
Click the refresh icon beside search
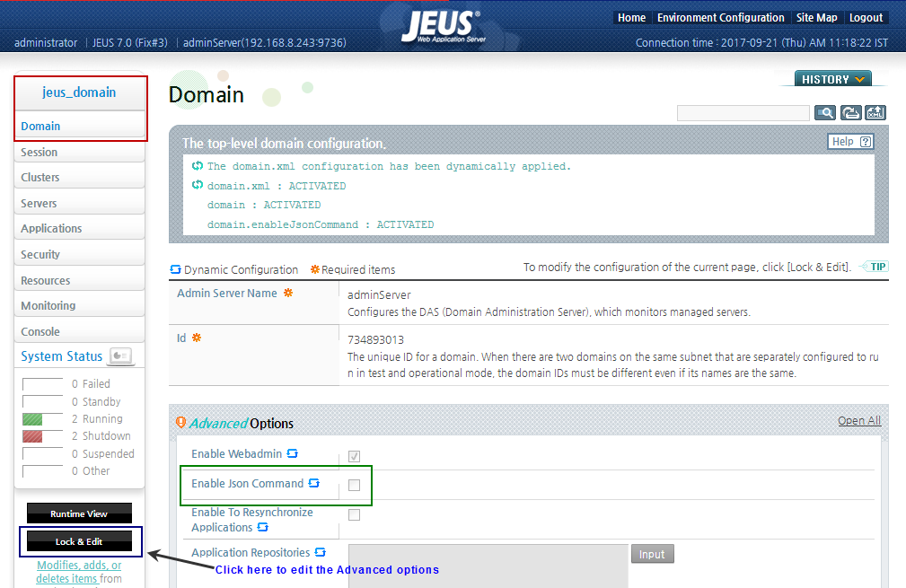pyautogui.click(x=850, y=112)
